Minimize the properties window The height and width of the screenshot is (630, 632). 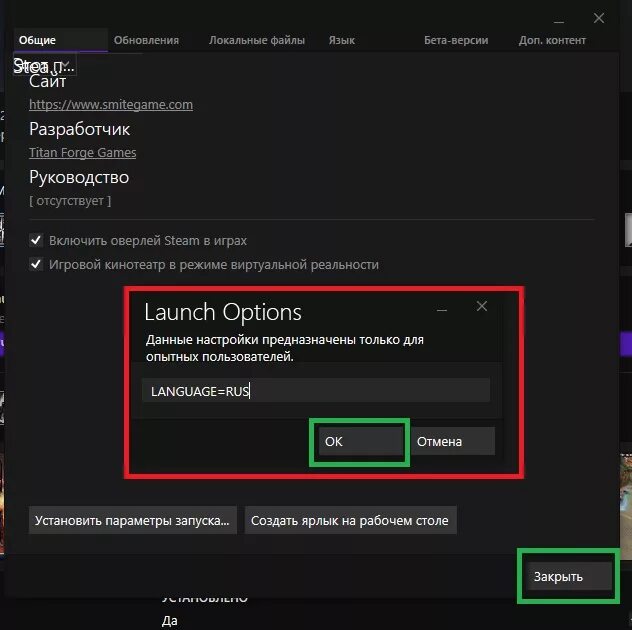point(559,21)
